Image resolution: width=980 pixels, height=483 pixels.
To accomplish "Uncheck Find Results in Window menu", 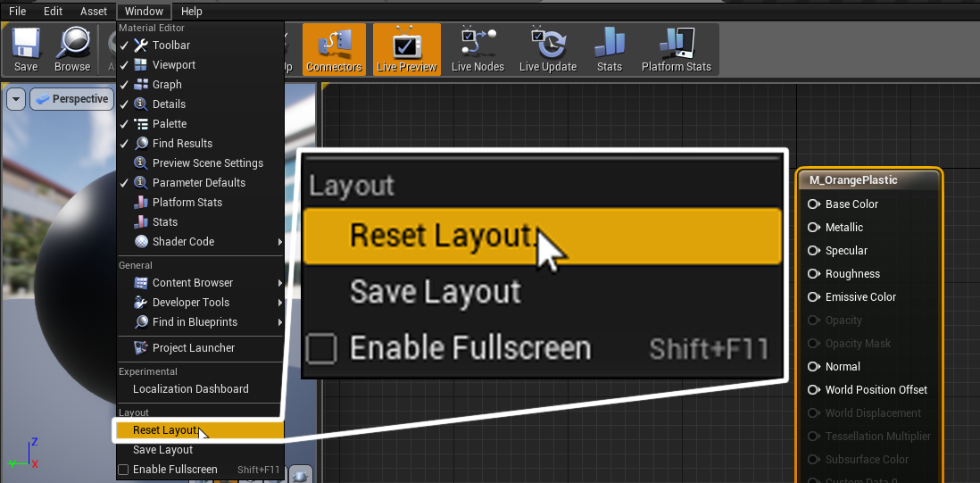I will [200, 144].
